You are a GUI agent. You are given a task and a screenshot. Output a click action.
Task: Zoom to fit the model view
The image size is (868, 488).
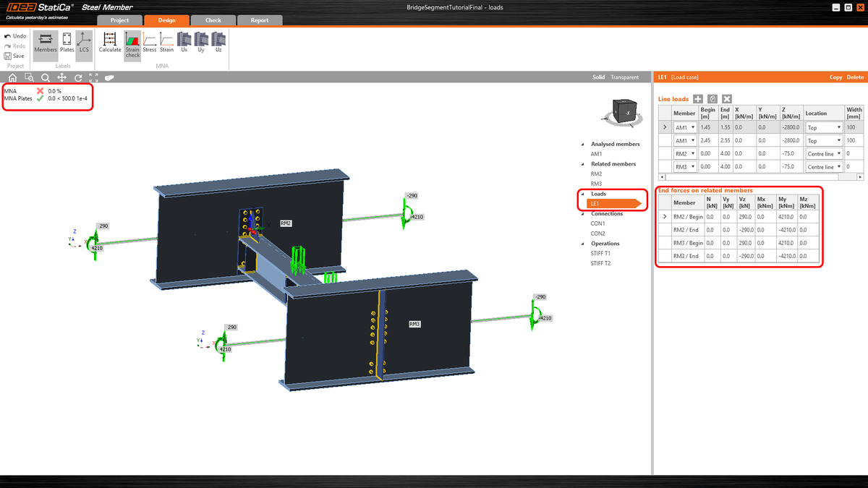point(93,77)
